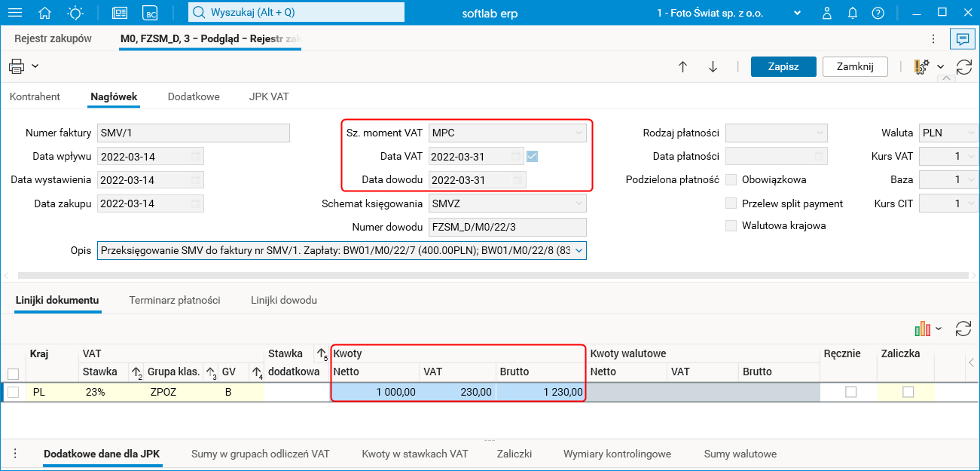This screenshot has height=471, width=980.
Task: Click the Wyszukaj search box
Action: pyautogui.click(x=296, y=13)
